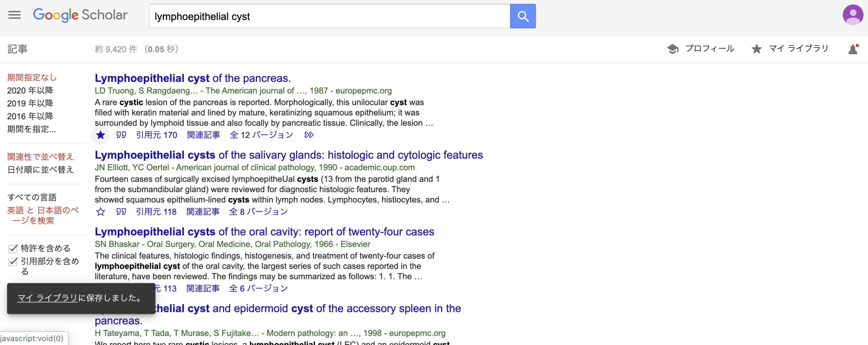Image resolution: width=868 pixels, height=345 pixels.
Task: Open the purple account avatar
Action: 852,15
